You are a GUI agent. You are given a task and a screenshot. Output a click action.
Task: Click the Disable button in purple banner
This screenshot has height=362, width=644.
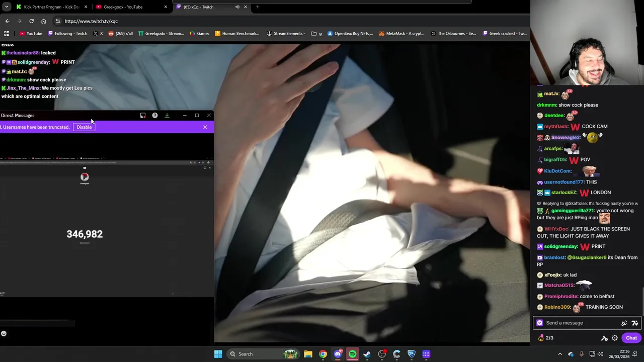pyautogui.click(x=84, y=127)
